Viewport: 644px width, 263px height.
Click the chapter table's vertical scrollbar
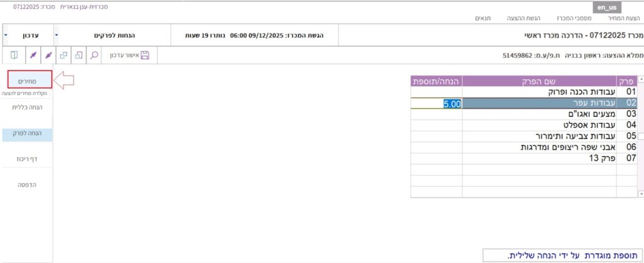pos(640,135)
